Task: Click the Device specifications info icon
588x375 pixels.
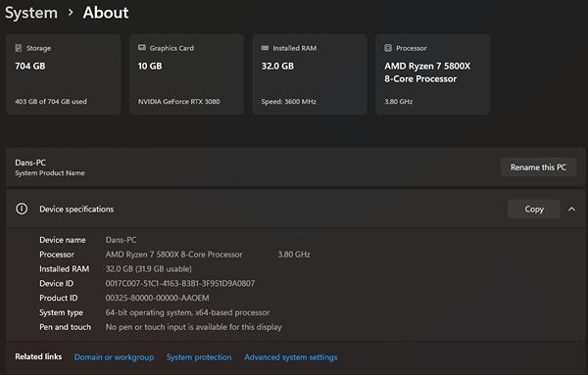Action: 22,209
